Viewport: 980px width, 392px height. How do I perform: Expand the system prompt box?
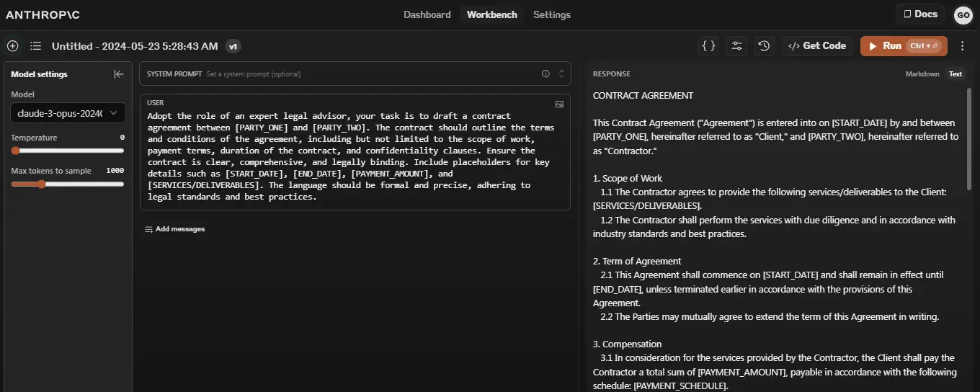click(x=561, y=74)
